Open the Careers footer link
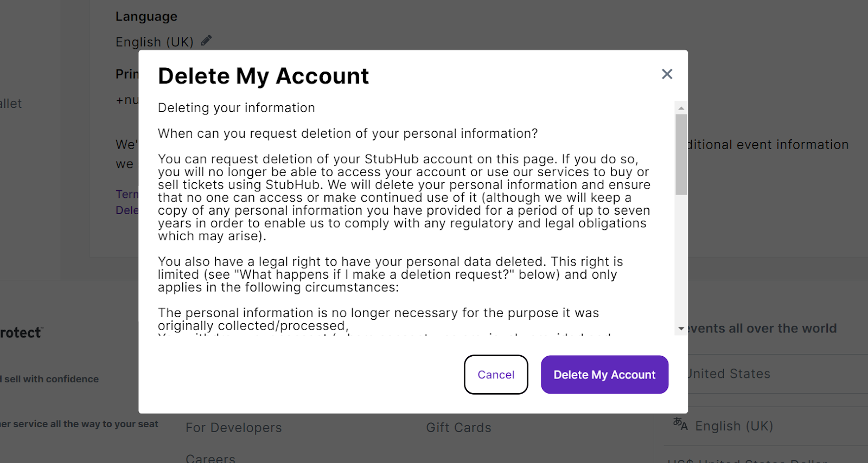 (x=210, y=458)
